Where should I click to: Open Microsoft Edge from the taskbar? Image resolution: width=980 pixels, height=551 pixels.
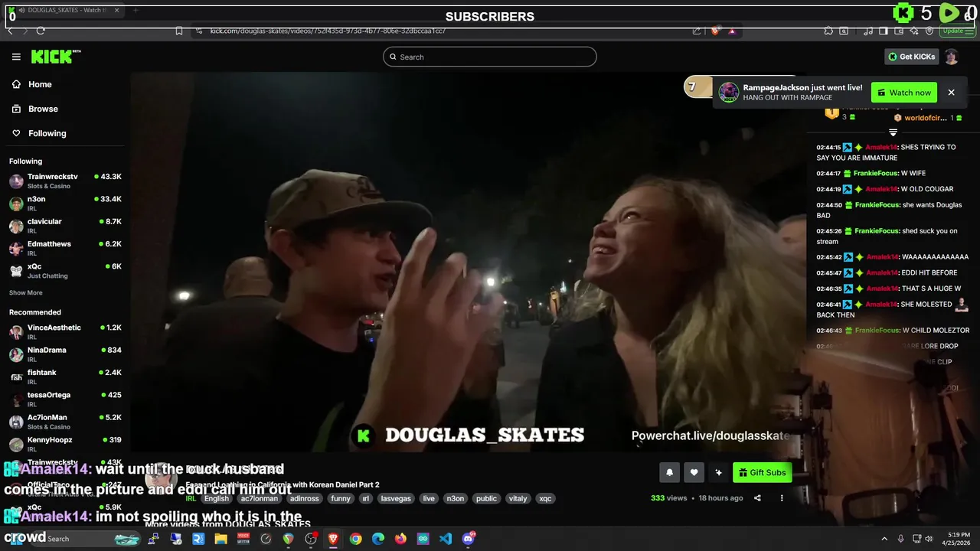pos(378,539)
